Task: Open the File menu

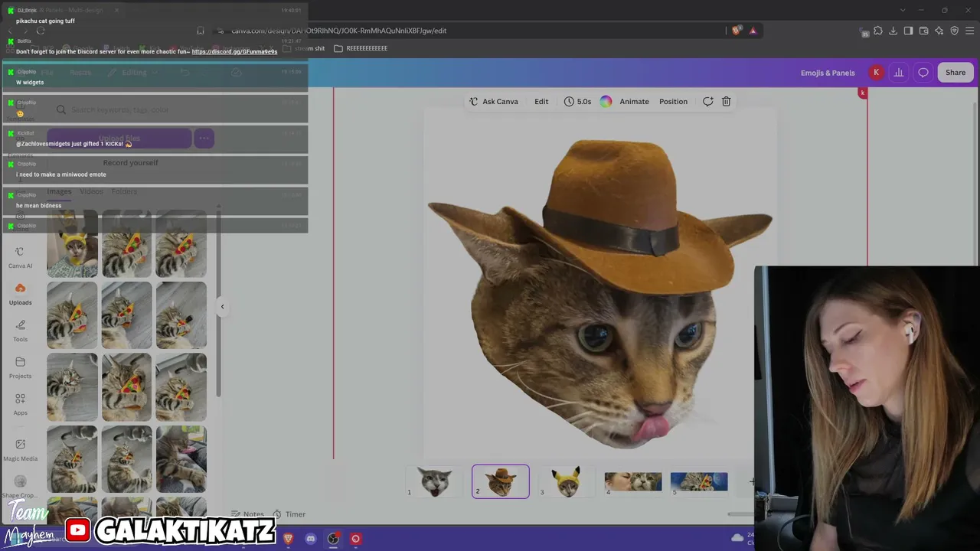Action: (47, 73)
